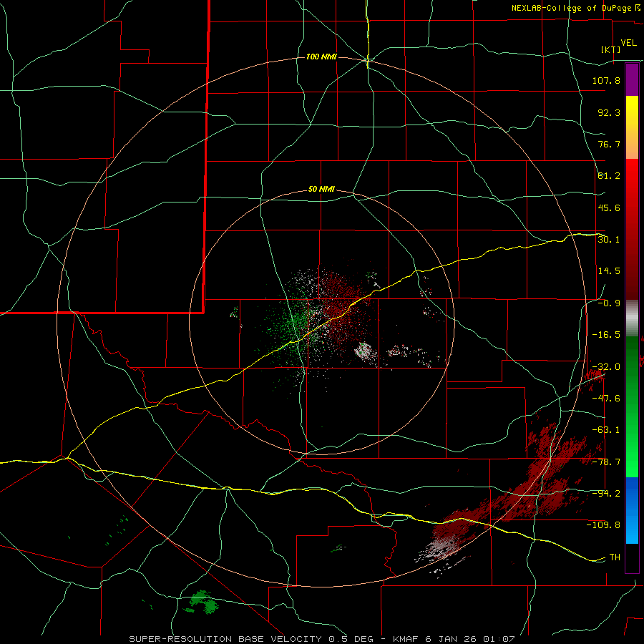This screenshot has height=644, width=644.
Task: Click the white echo blob southeast of radar center
Action: [366, 353]
